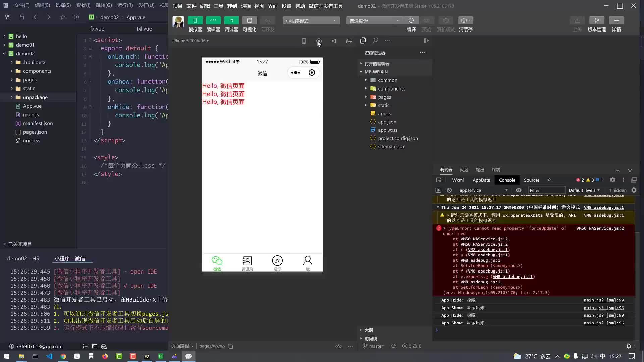
Task: Click the detach simulator window icon
Action: point(349,41)
